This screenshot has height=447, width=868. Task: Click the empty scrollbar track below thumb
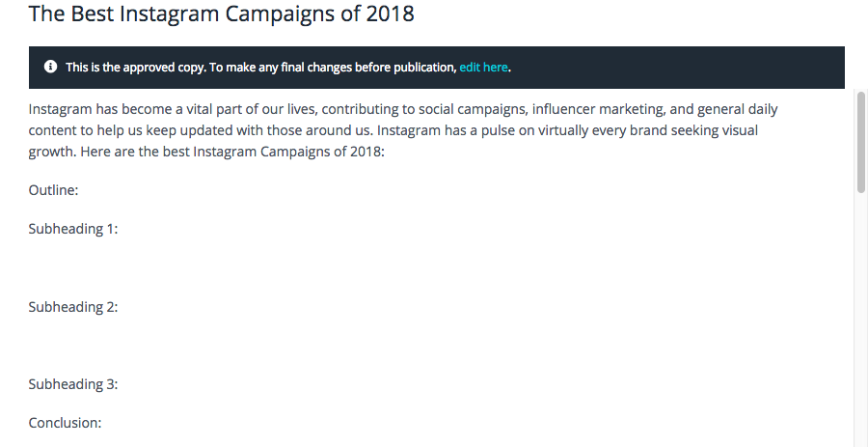click(861, 321)
